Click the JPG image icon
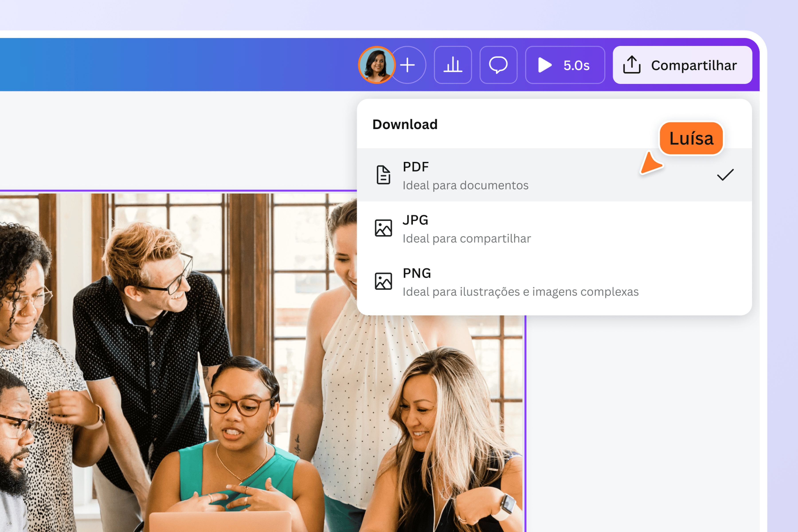Viewport: 798px width, 532px height. [x=383, y=228]
